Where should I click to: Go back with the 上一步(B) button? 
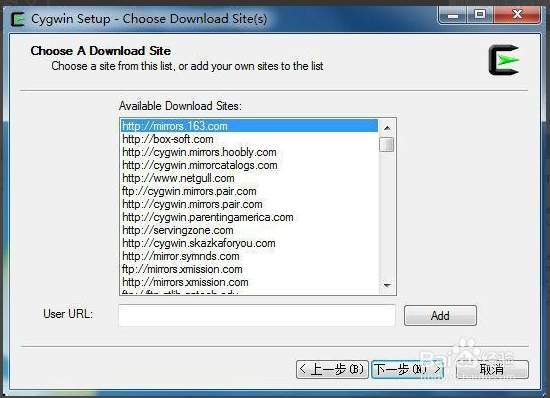[332, 369]
